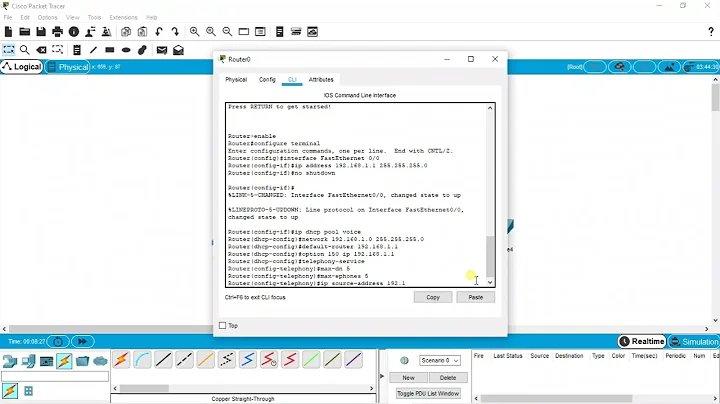
Task: Switch to Realtime mode
Action: [x=642, y=342]
